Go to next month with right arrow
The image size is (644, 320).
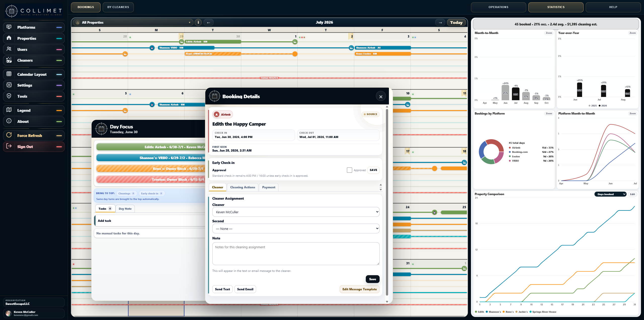point(440,23)
